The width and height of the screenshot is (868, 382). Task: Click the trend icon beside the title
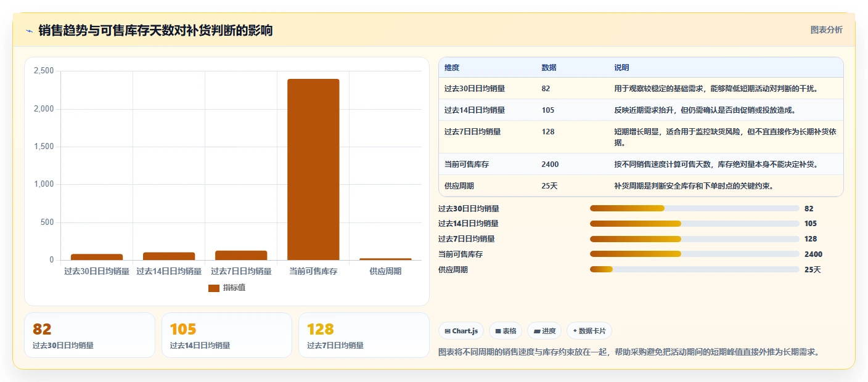(29, 31)
